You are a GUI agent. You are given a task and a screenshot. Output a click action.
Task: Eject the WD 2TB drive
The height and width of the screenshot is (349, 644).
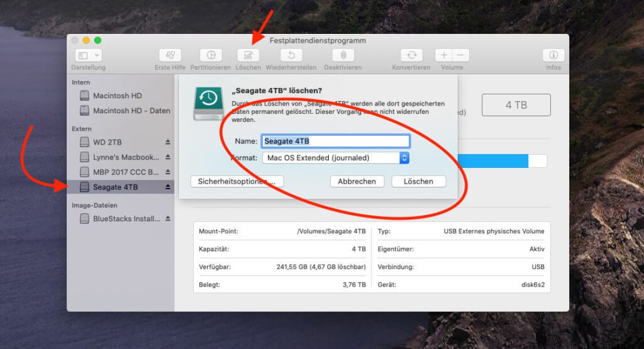click(168, 142)
